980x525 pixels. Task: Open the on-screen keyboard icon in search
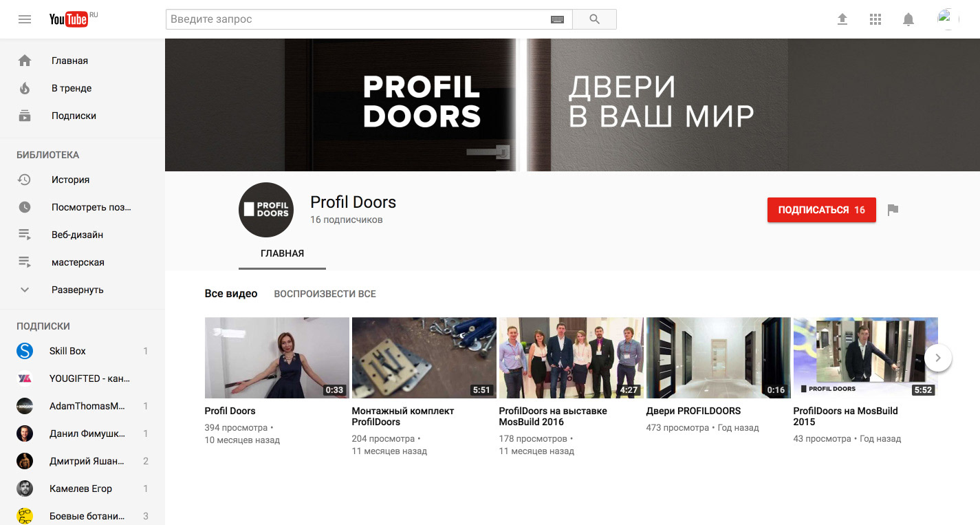tap(558, 19)
